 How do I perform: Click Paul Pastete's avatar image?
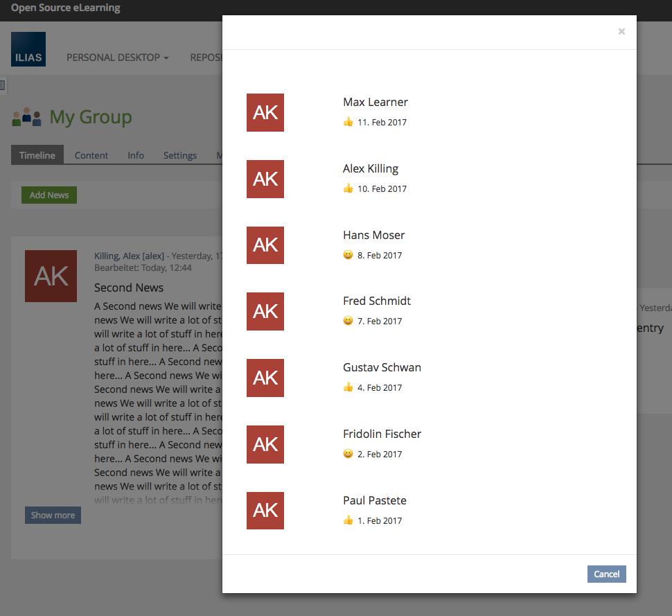click(x=265, y=511)
